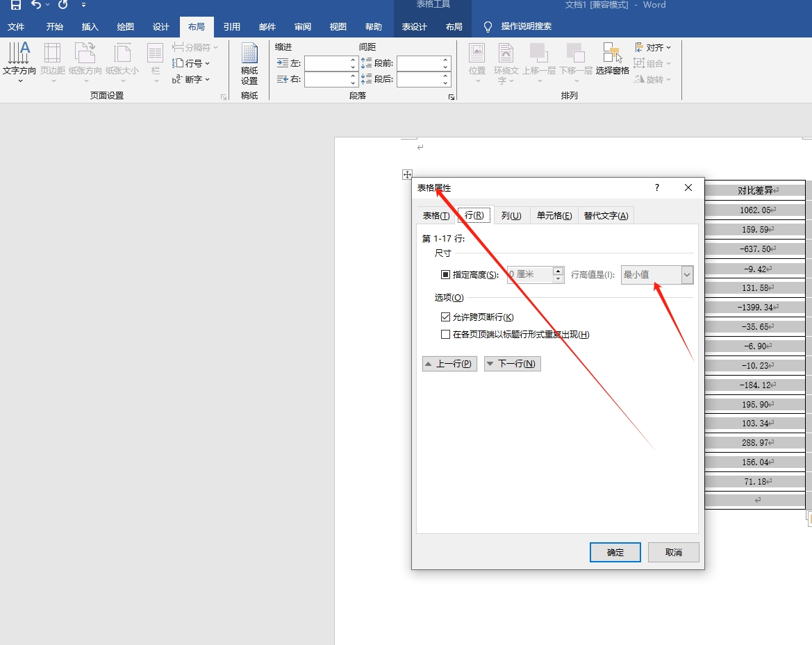Image resolution: width=812 pixels, height=645 pixels.
Task: Click the Redo/Repeat icon
Action: (x=63, y=5)
